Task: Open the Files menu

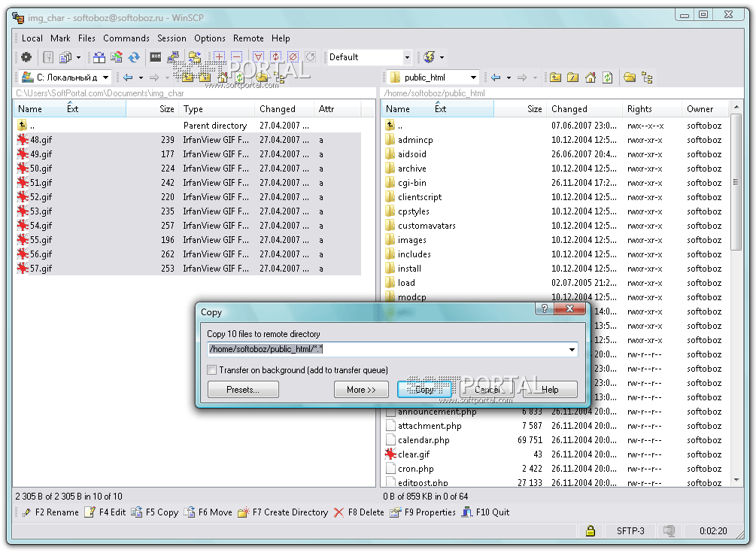Action: 87,38
